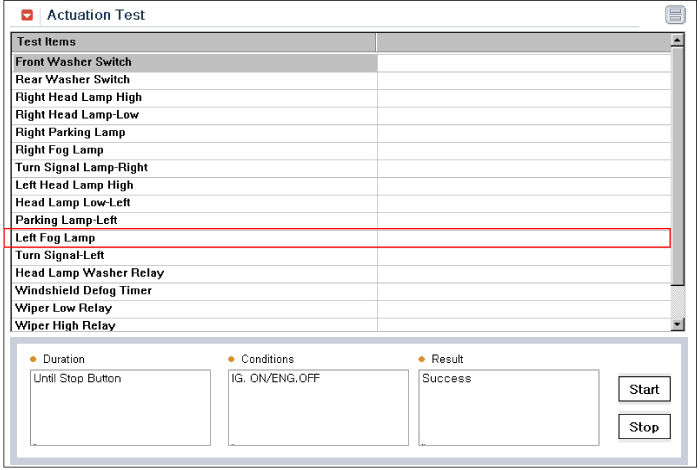This screenshot has width=700, height=470.
Task: Click the Start button
Action: [644, 389]
